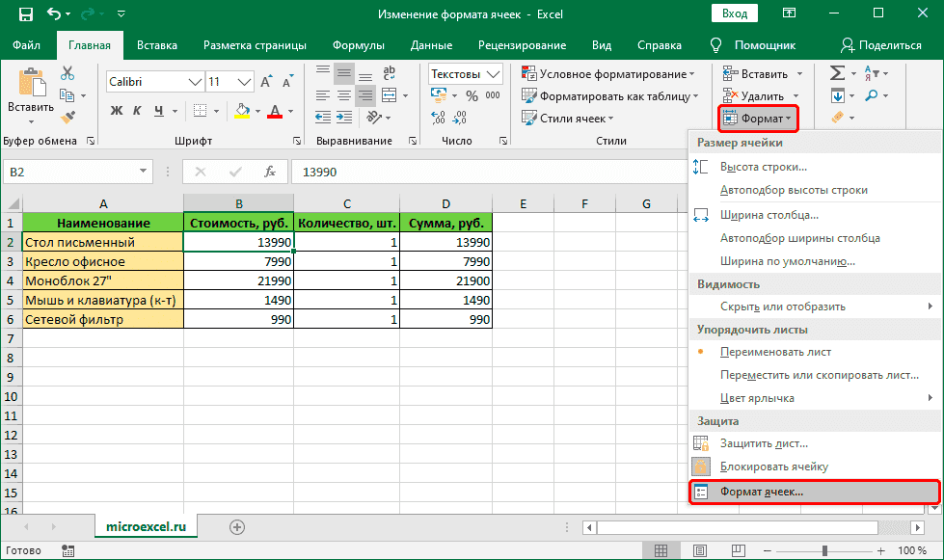Click the Поделиться share button
The width and height of the screenshot is (944, 560).
881,45
